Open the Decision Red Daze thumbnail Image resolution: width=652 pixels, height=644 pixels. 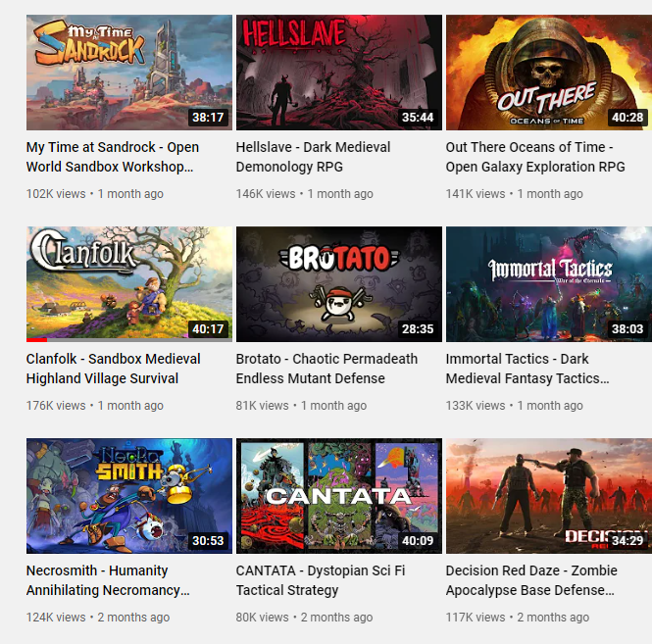tap(549, 496)
